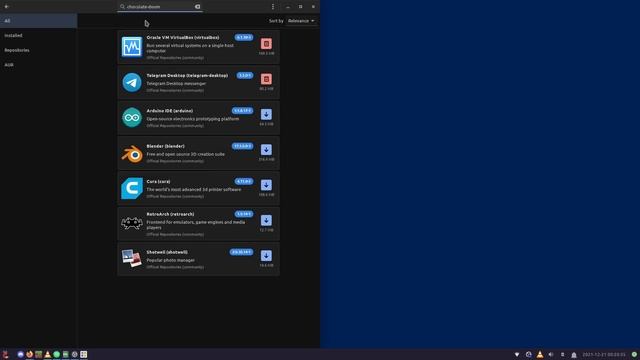This screenshot has height=360, width=640.
Task: Open the Telegram Desktop package title
Action: 187,76
